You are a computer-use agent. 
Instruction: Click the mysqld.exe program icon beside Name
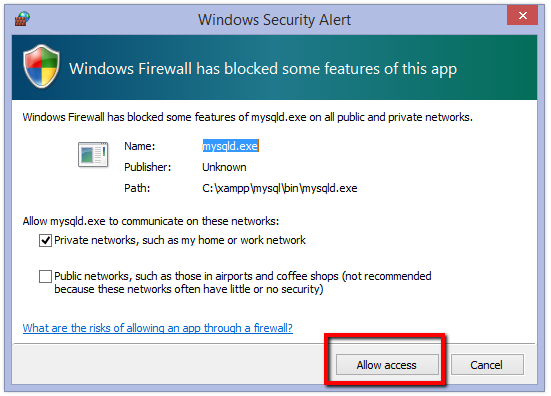(93, 154)
